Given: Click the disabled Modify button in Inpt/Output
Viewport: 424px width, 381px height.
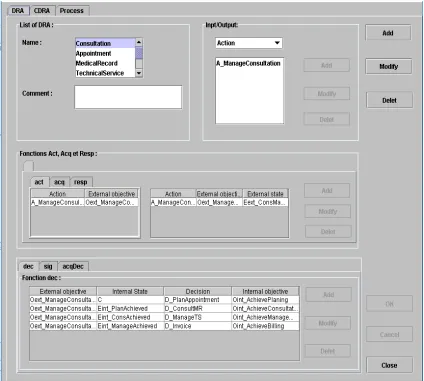Looking at the screenshot, I should pyautogui.click(x=327, y=94).
